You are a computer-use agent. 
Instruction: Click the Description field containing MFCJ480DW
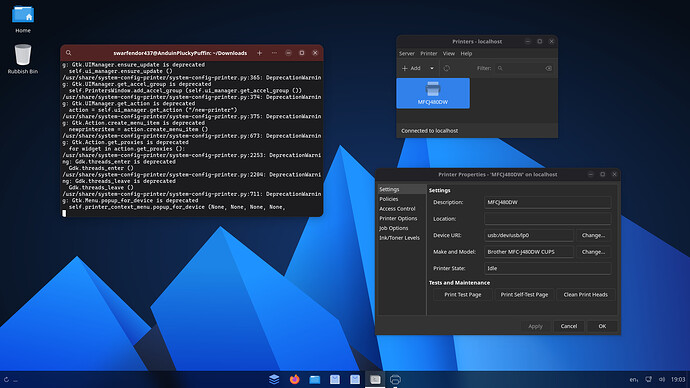(x=547, y=202)
